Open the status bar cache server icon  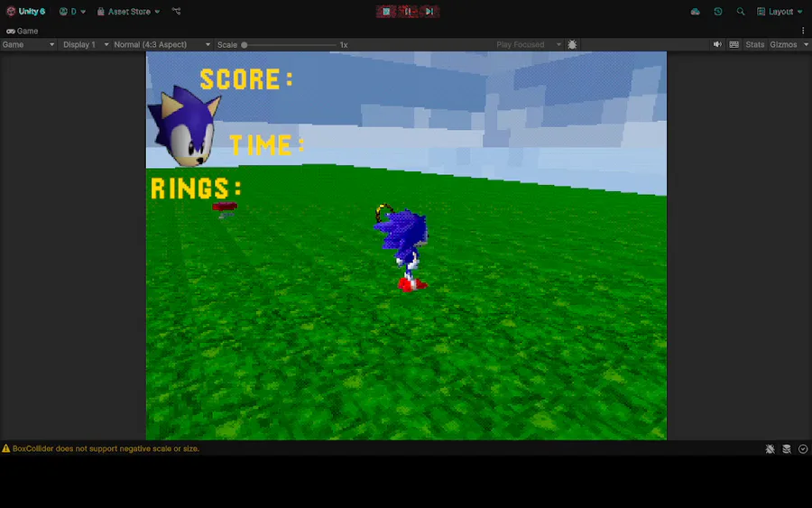[787, 449]
